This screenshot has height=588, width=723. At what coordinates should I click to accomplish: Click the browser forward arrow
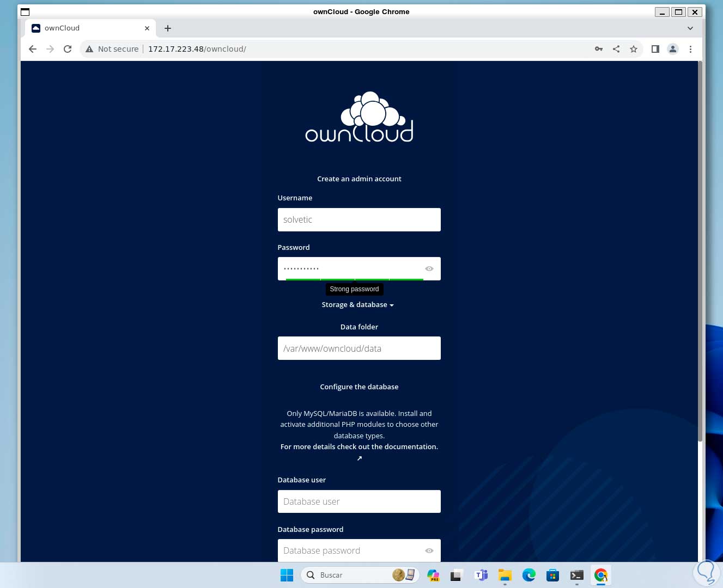coord(50,49)
